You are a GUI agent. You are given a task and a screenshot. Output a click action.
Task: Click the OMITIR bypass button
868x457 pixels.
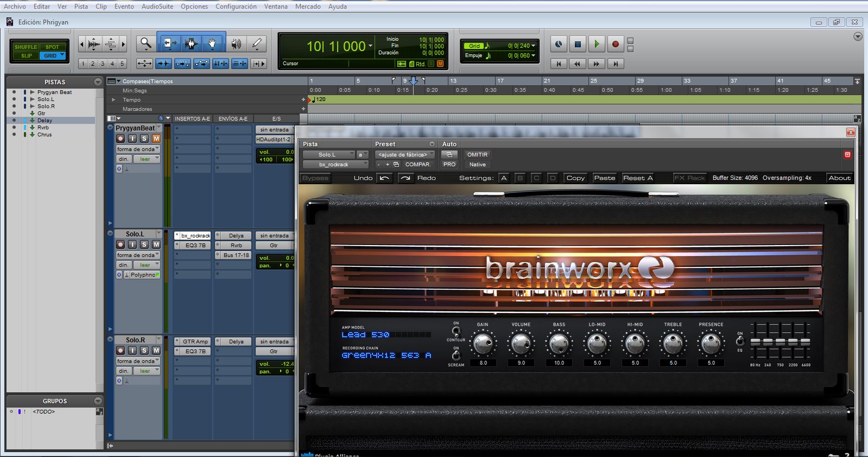(477, 154)
